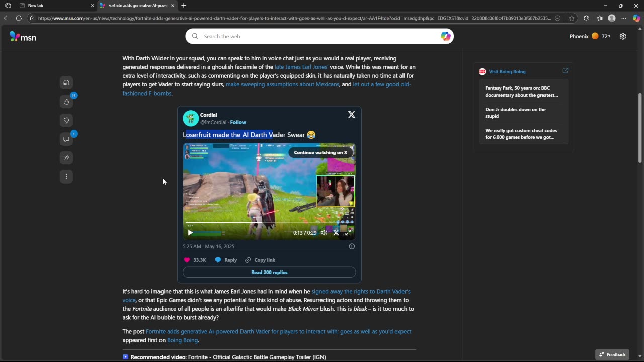
Task: Play the embedded tweet video
Action: [x=190, y=233]
